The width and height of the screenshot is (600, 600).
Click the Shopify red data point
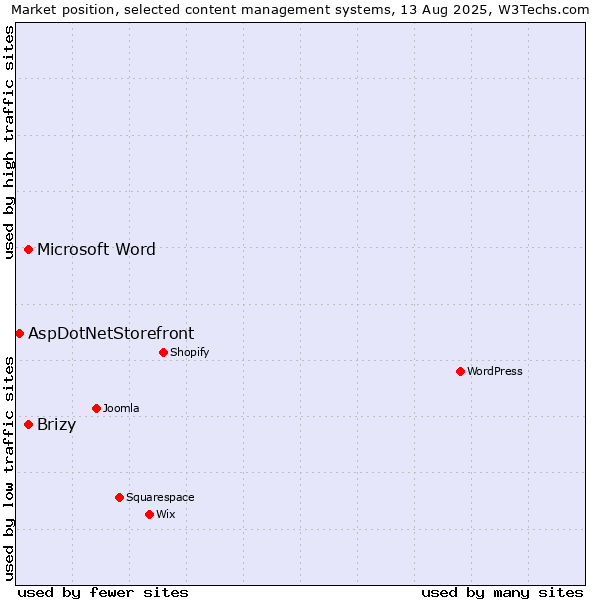163,352
